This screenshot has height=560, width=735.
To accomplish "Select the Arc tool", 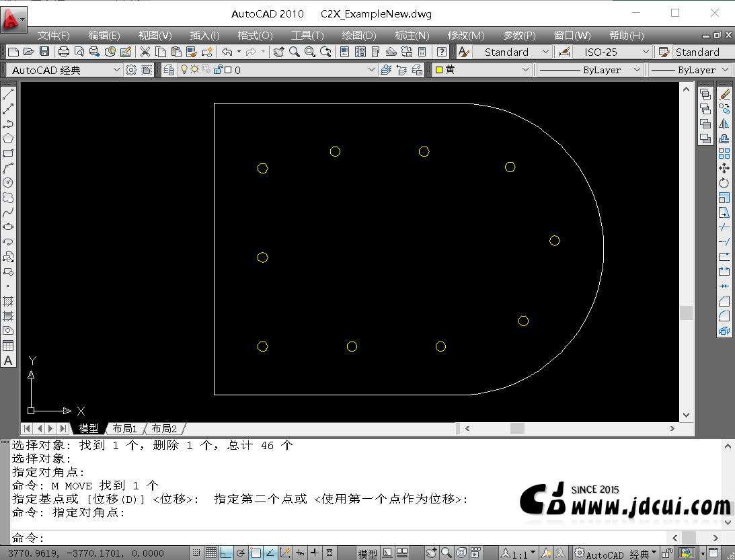I will click(8, 168).
